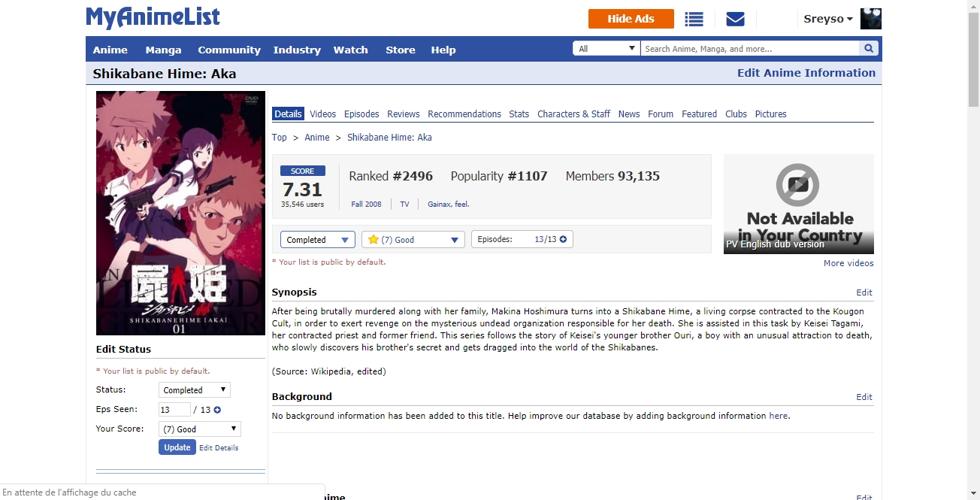Switch to the Stats tab
980x500 pixels.
click(x=519, y=114)
